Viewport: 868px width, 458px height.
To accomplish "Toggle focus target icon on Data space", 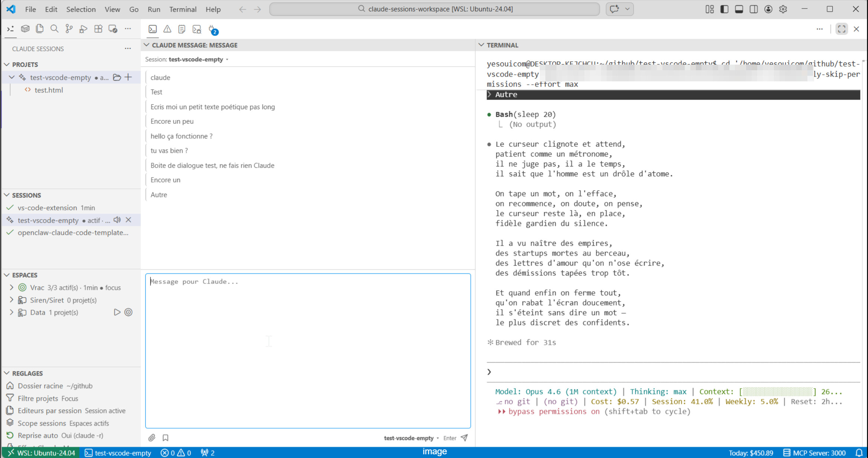I will pos(128,312).
